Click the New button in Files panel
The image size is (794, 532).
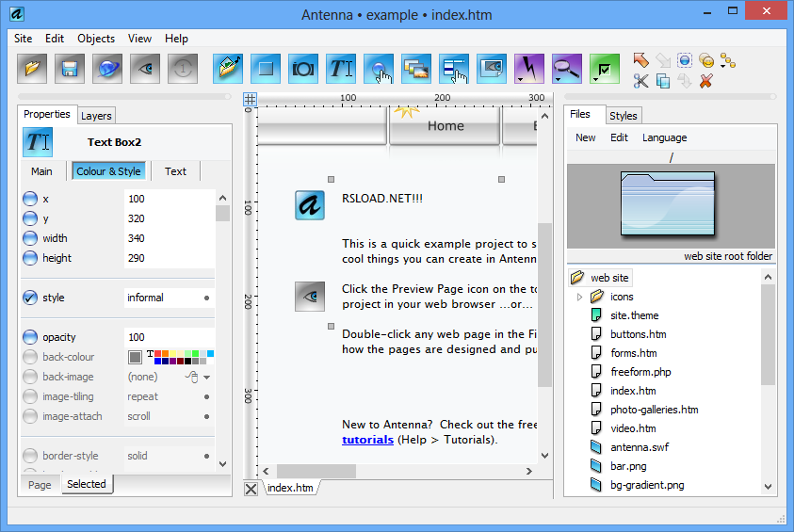tap(585, 137)
